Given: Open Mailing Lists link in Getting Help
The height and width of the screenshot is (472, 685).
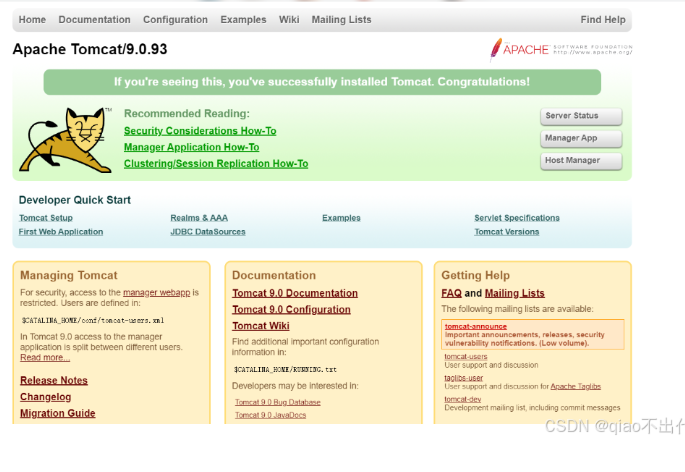Looking at the screenshot, I should click(515, 293).
